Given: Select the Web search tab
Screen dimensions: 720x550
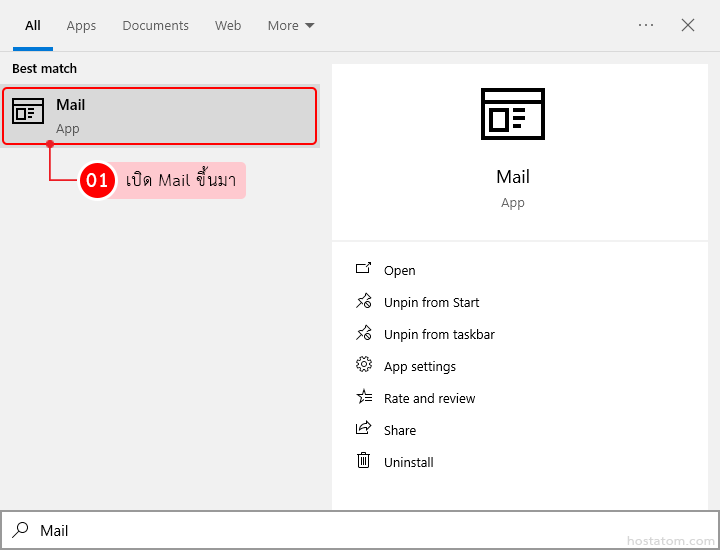Looking at the screenshot, I should coord(228,26).
